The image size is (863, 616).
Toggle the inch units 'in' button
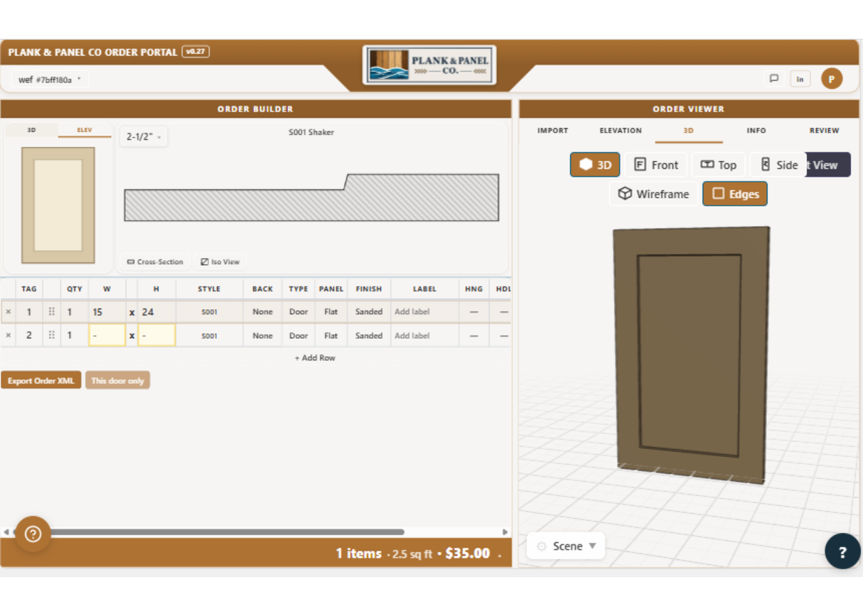coord(800,79)
